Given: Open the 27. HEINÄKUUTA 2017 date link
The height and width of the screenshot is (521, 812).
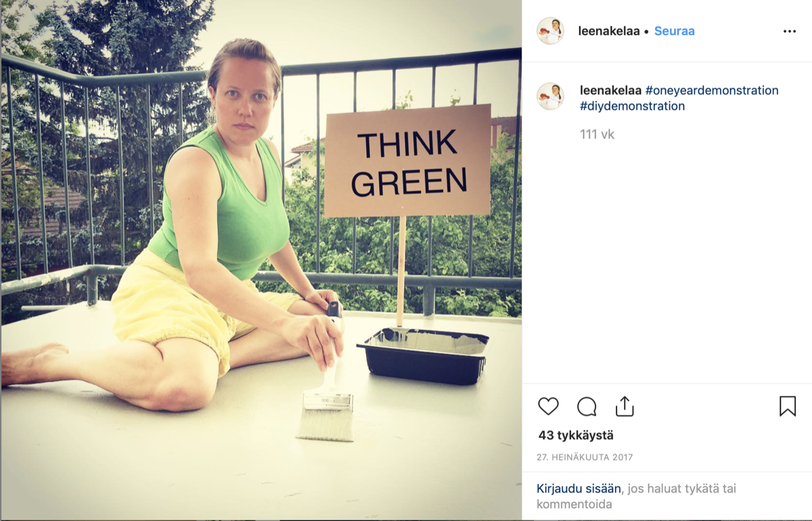Looking at the screenshot, I should point(585,457).
